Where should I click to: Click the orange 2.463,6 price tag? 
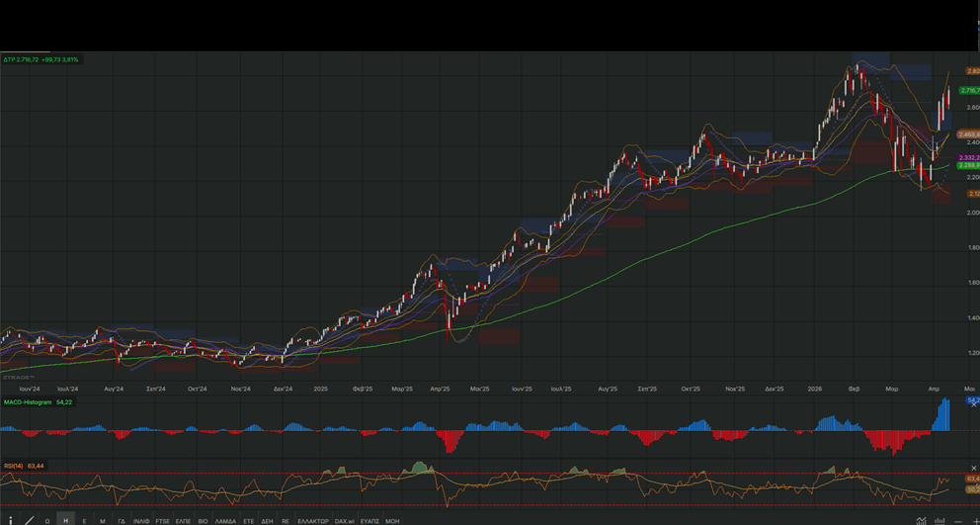969,134
